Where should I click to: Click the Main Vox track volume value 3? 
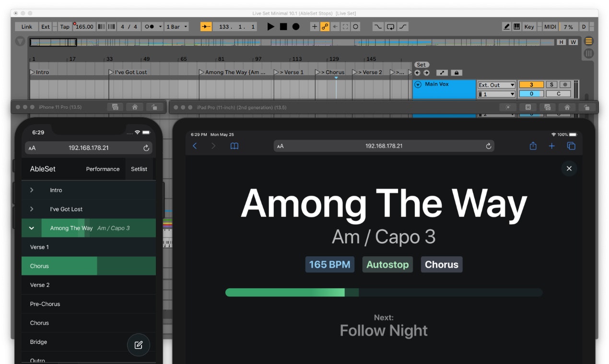[x=531, y=85]
